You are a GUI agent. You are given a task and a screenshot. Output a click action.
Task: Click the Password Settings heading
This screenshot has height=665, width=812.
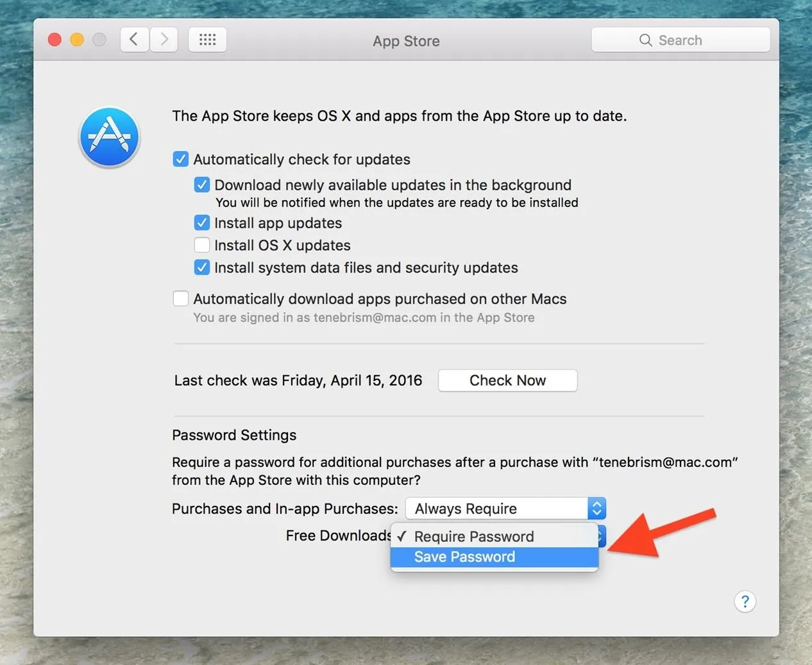234,435
